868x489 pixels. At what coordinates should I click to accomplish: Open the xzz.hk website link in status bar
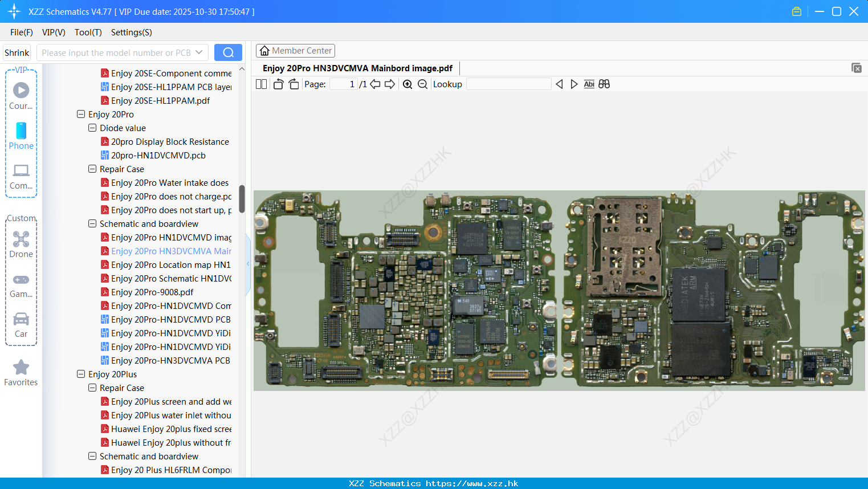point(472,483)
